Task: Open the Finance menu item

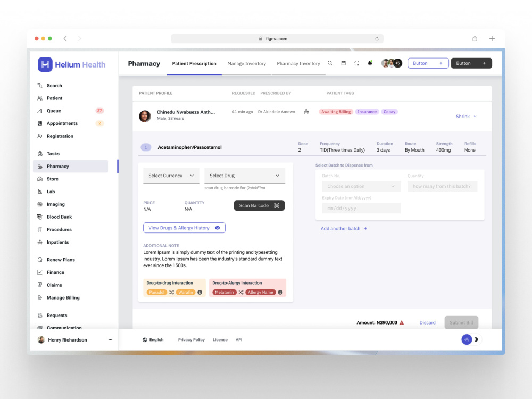Action: 71,272
